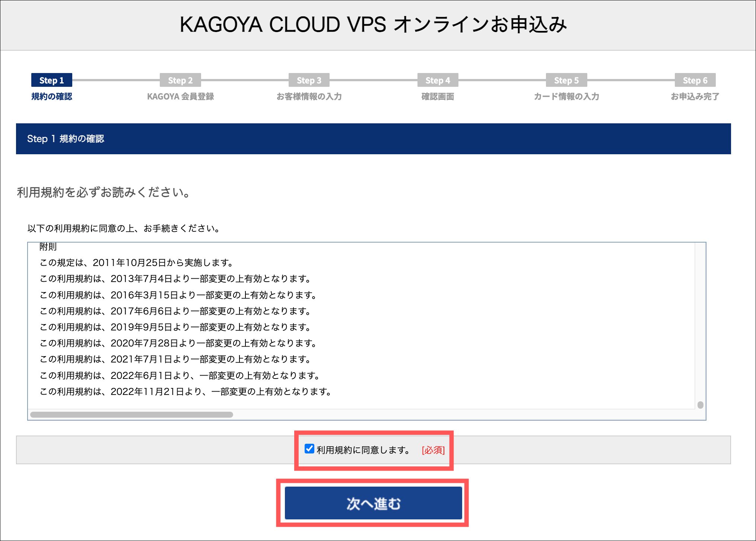Click the KAGOYA 会員登録 step label
This screenshot has height=541, width=756.
[x=180, y=97]
